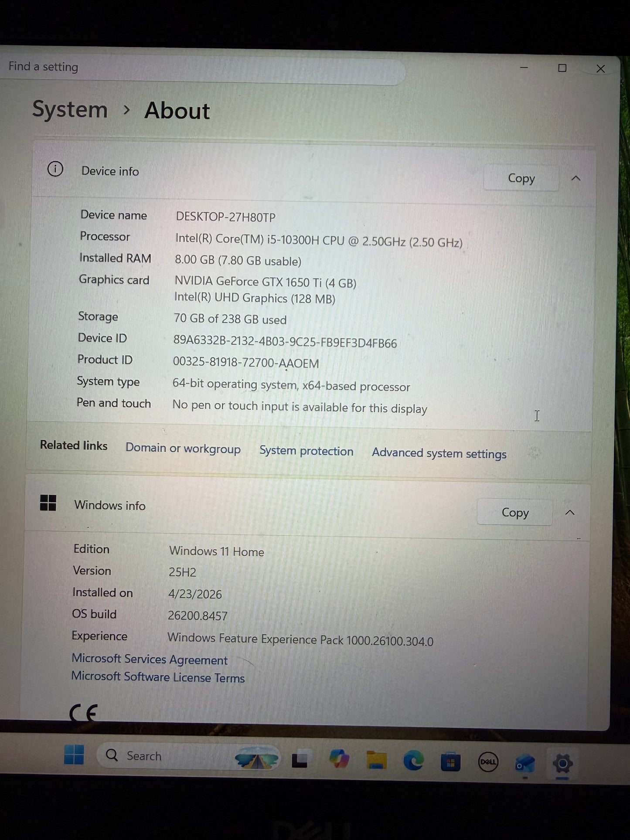Select version value 25H2
The width and height of the screenshot is (630, 840).
click(182, 572)
